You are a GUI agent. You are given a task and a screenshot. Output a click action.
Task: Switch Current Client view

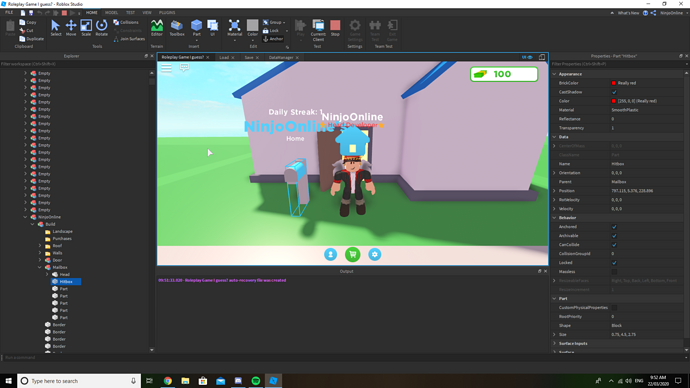pos(318,30)
